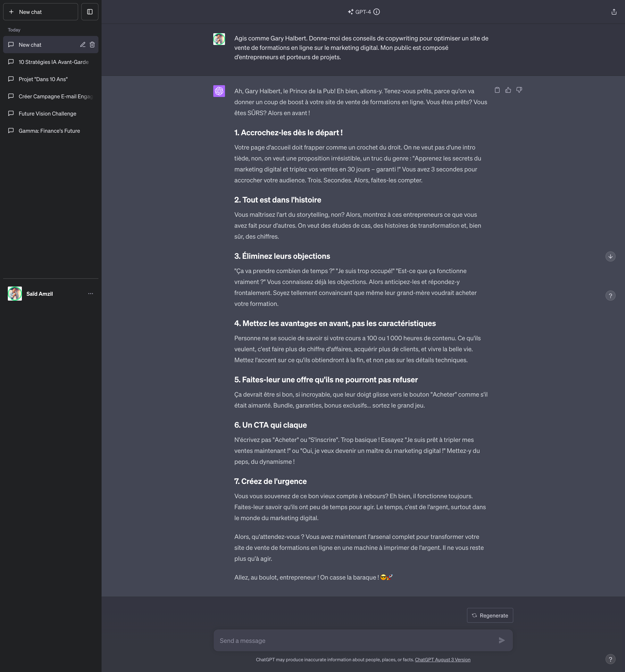Open the ChatGPT August 3 Version link
The height and width of the screenshot is (672, 625).
pyautogui.click(x=443, y=659)
